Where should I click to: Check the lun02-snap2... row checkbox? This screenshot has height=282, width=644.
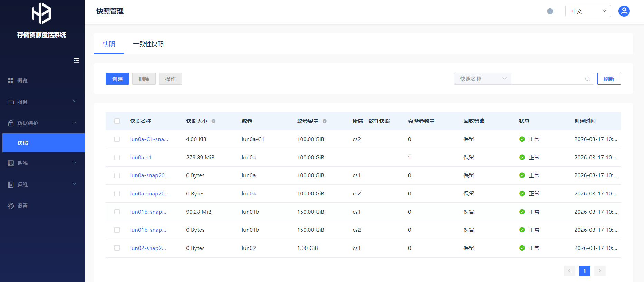[117, 248]
